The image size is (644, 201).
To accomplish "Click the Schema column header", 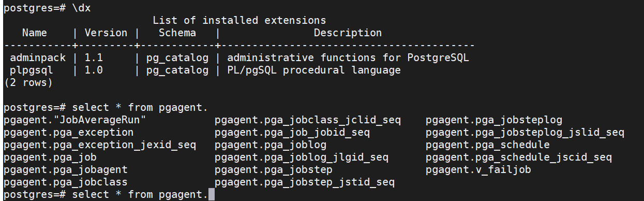I will point(177,33).
